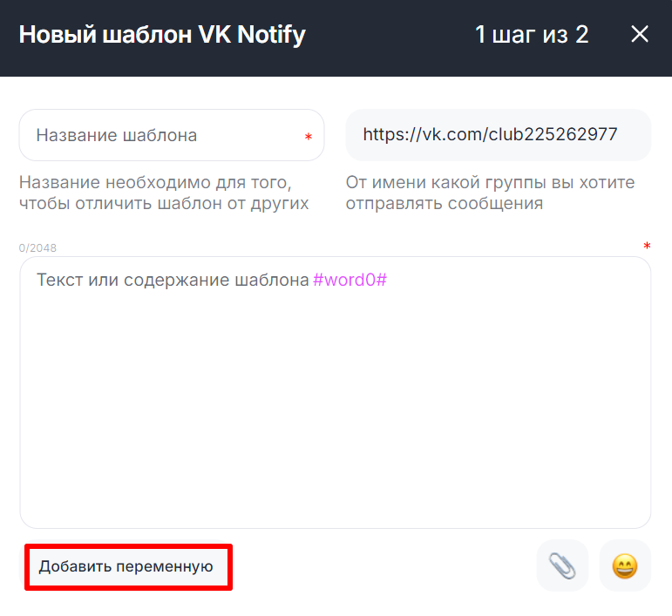Attach a file with the paperclip icon
Screen dimensions: 672x616
click(562, 566)
